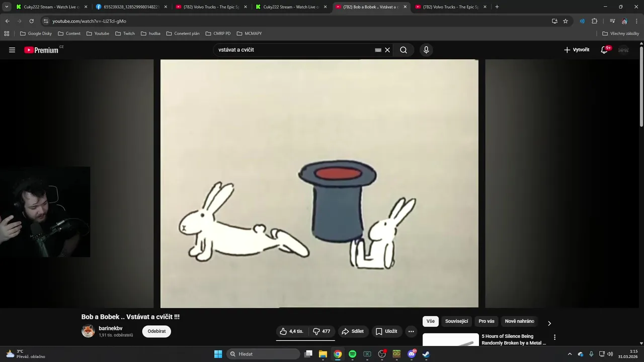Open more actions three-dot menu under video
The image size is (644, 362).
tap(411, 331)
